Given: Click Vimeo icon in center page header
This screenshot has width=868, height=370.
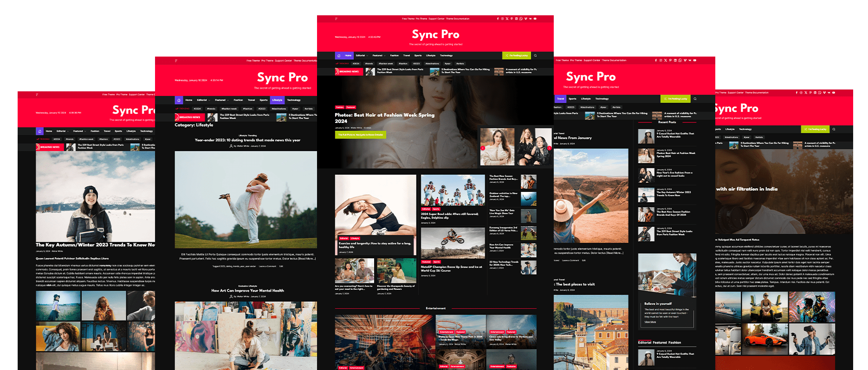Looking at the screenshot, I should (525, 19).
